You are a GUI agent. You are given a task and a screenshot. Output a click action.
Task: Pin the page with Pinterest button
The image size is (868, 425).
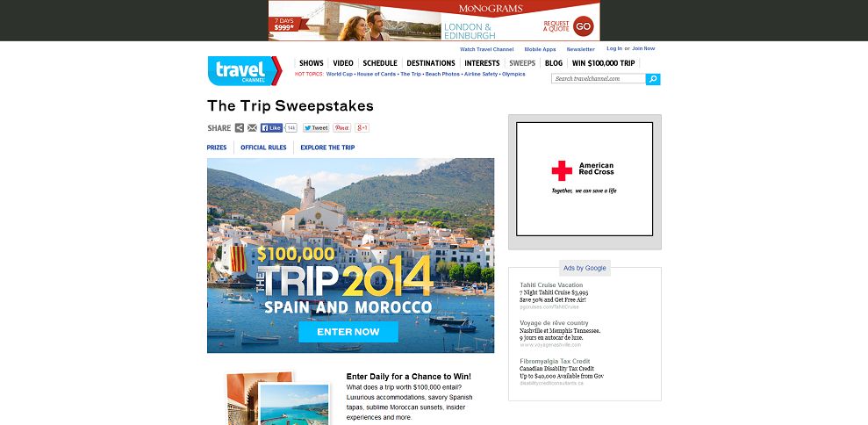tap(341, 128)
